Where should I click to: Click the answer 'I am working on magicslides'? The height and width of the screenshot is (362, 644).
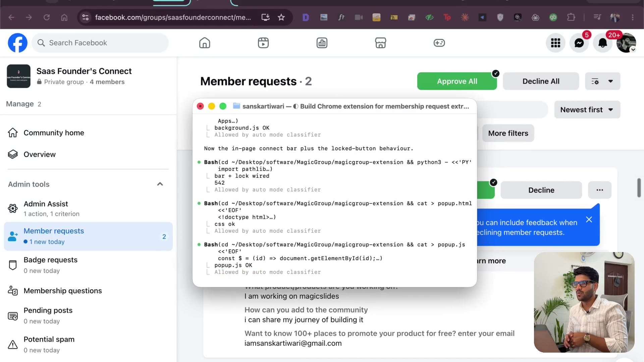click(291, 296)
